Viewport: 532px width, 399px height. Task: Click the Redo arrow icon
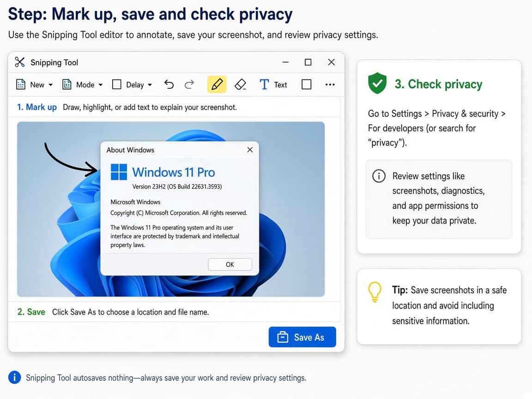(189, 84)
